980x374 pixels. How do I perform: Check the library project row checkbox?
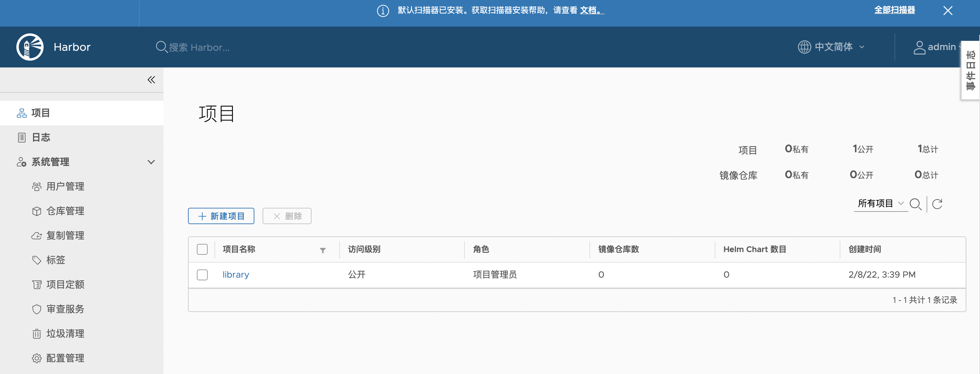pyautogui.click(x=202, y=274)
